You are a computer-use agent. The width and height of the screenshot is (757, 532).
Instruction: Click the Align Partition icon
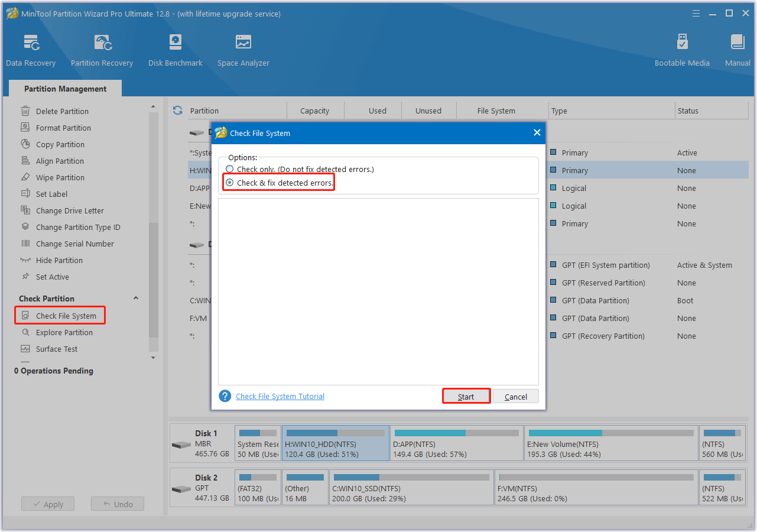[x=25, y=161]
